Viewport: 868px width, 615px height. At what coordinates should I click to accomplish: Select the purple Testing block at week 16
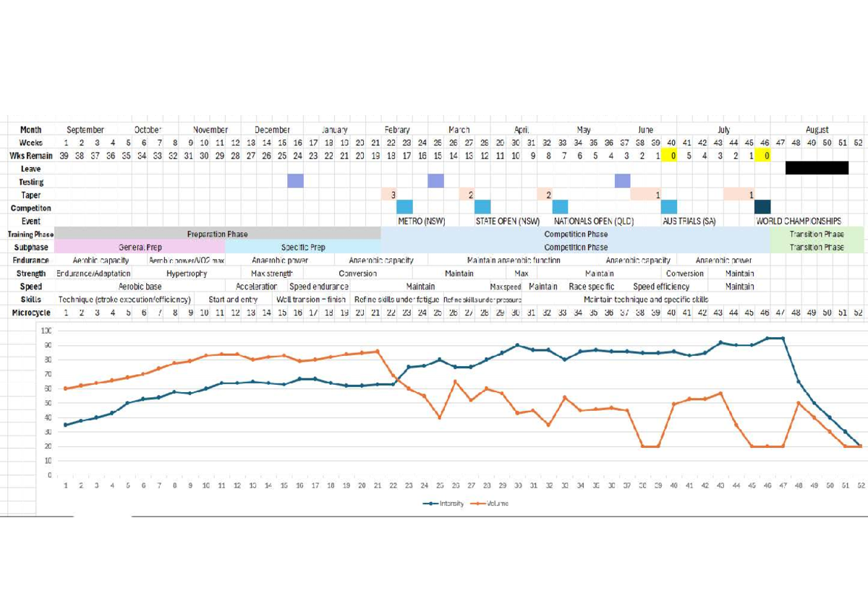tap(295, 181)
